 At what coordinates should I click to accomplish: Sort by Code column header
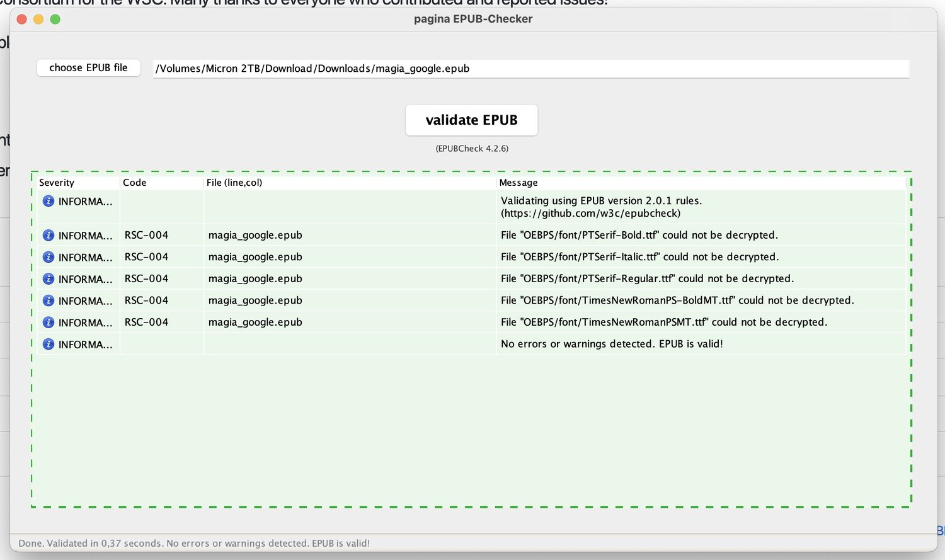click(161, 183)
